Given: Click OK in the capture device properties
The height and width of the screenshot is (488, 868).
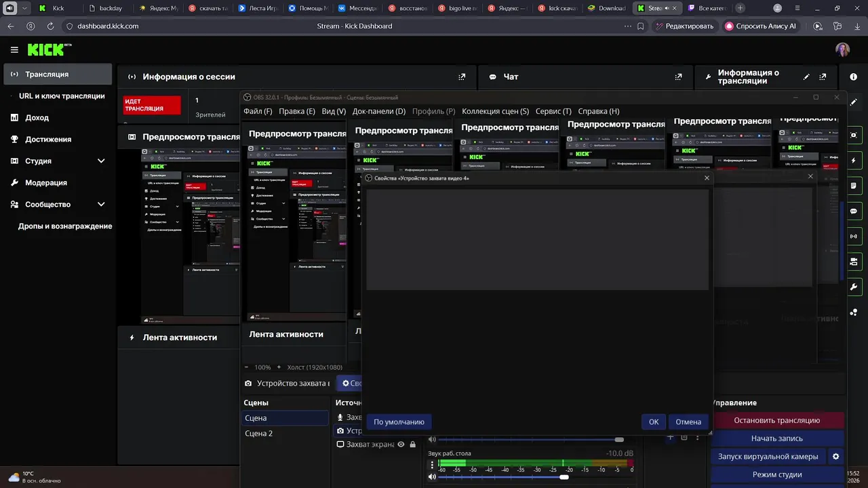Looking at the screenshot, I should point(654,422).
